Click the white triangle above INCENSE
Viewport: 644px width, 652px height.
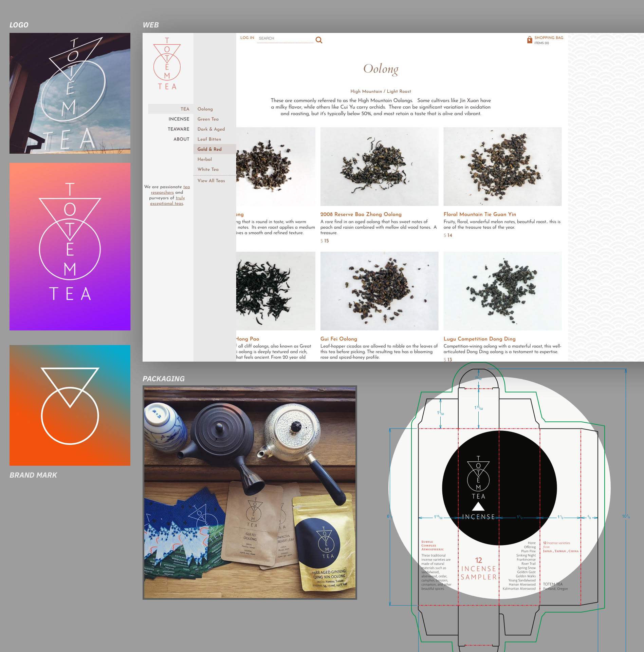click(x=478, y=506)
